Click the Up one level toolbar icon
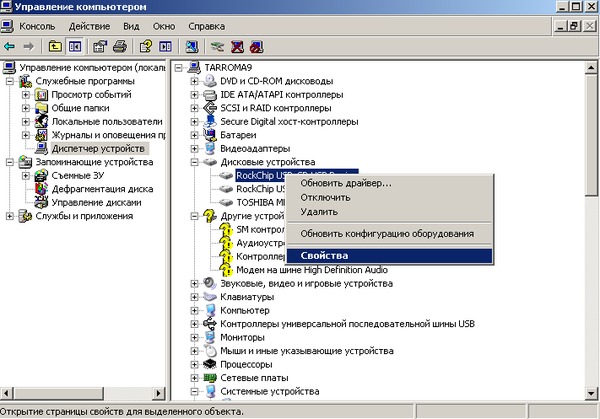Viewport: 600px width, 419px height. 54,46
